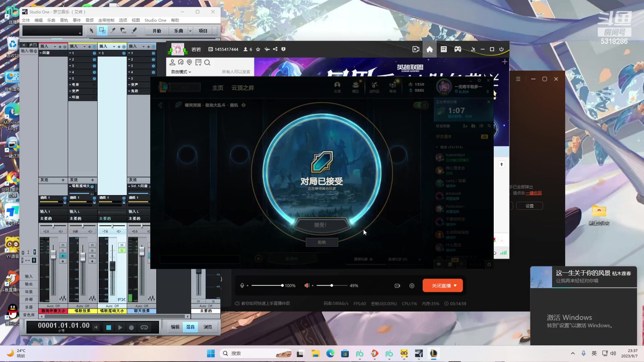This screenshot has width=644, height=362.
Task: Open the 走带控制 menu in Studio One
Action: point(106,20)
